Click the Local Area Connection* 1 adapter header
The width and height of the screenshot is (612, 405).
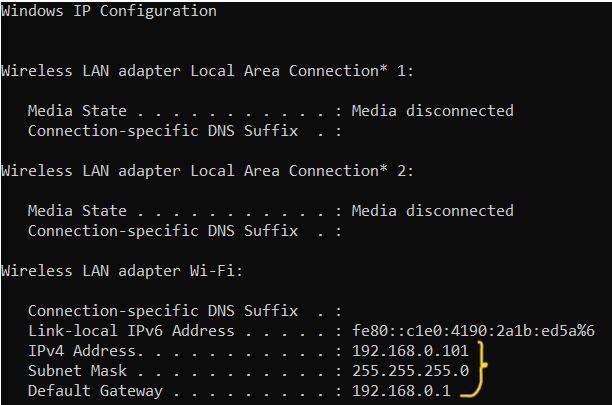coord(208,71)
